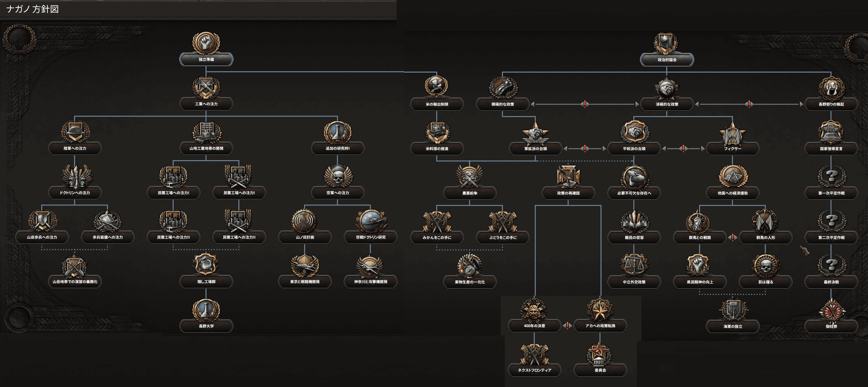Image resolution: width=868 pixels, height=387 pixels.
Task: Select the helmet icon for 陸軍への注力
Action: tap(75, 131)
